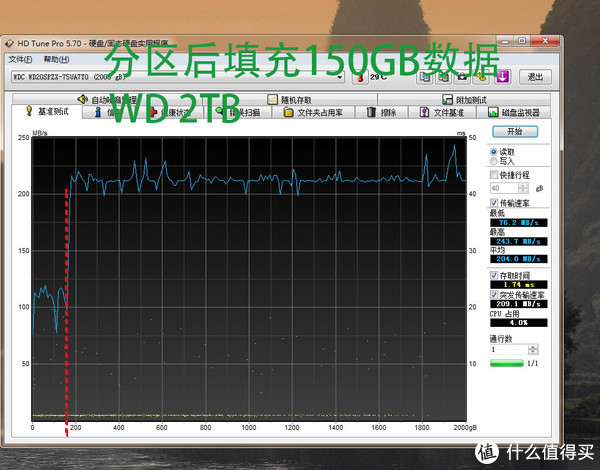
Task: Switch to the 随机存取 tab
Action: tap(290, 100)
